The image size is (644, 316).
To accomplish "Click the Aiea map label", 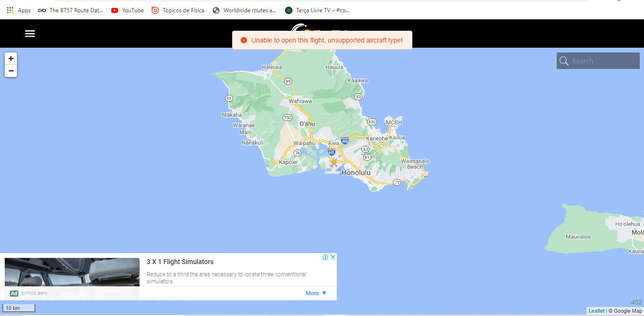I will (334, 143).
